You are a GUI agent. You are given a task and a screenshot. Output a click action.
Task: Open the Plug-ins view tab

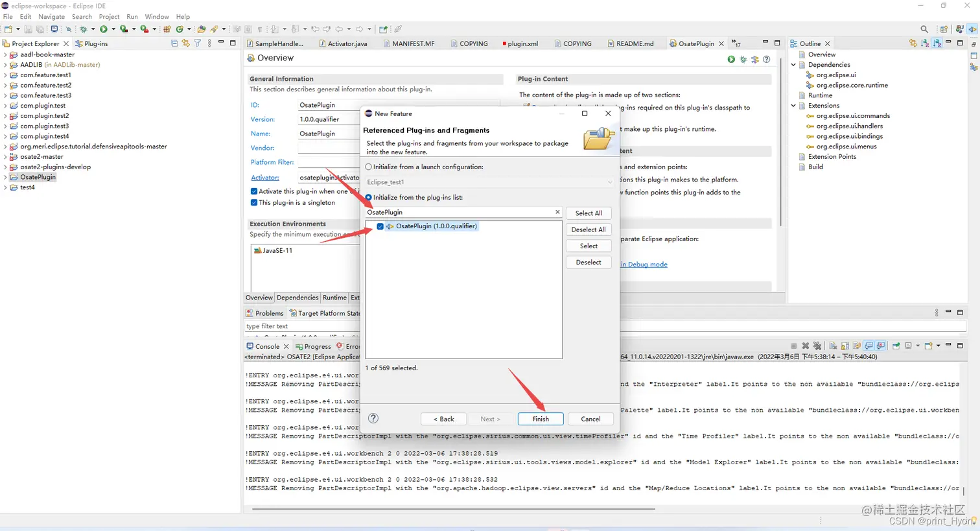point(91,43)
